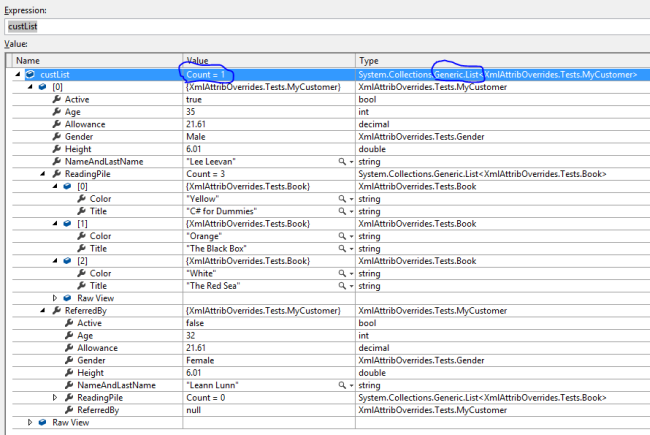Open visualizer dropdown arrow for "Lee Leevan"

coord(351,162)
